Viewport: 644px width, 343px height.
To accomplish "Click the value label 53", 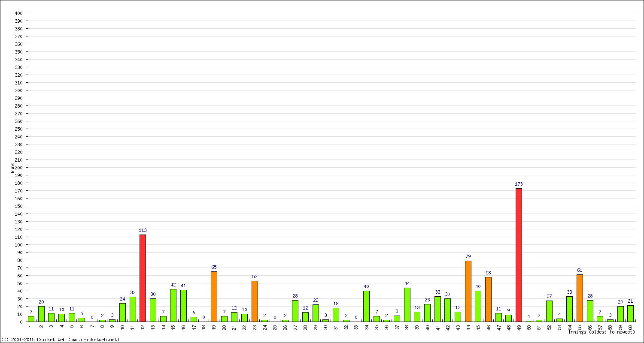I will pyautogui.click(x=255, y=277).
